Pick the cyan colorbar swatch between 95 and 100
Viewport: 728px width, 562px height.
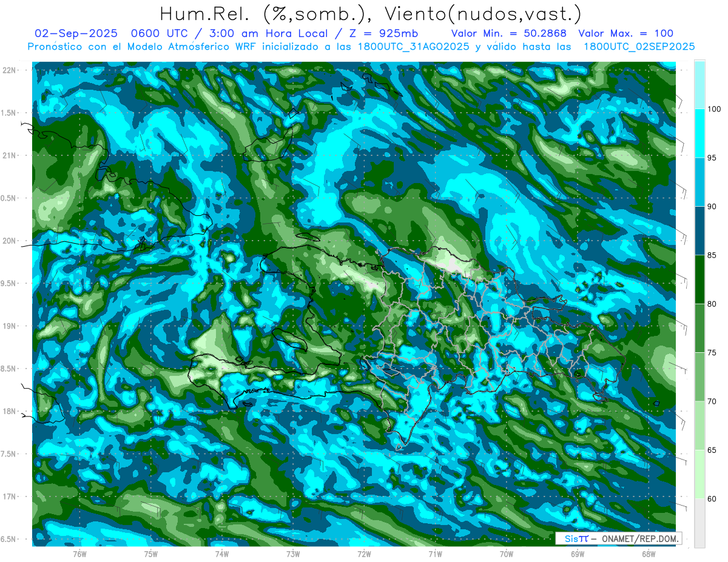coord(699,133)
